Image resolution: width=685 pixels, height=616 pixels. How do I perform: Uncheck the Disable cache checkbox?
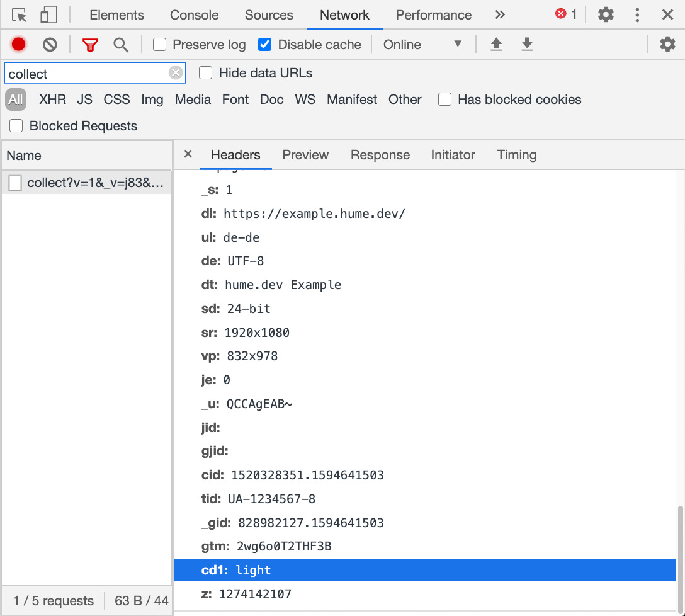(x=265, y=45)
